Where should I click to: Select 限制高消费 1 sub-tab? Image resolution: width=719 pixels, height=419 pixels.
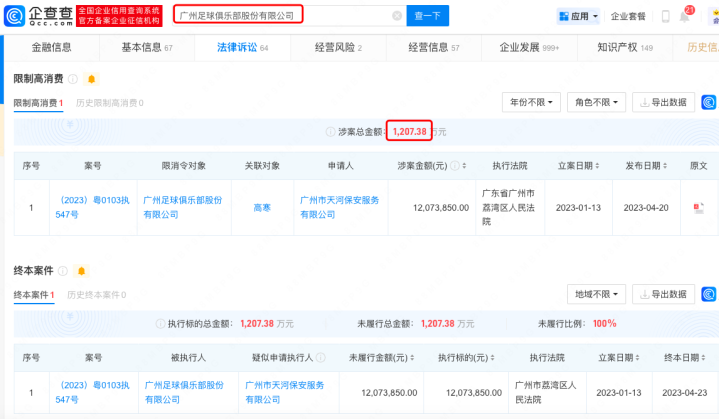[38, 103]
